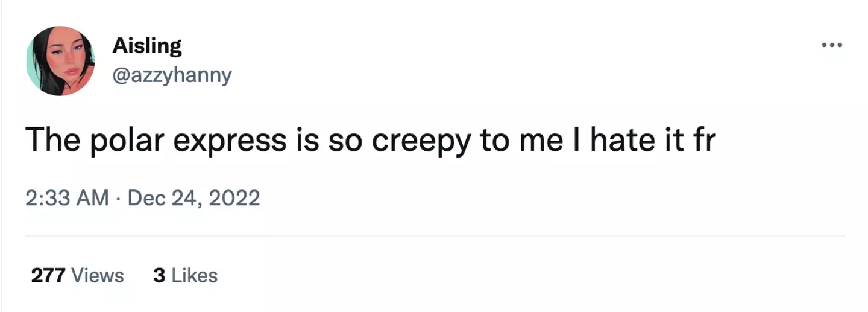Click the dot separator between time and date

(x=118, y=198)
